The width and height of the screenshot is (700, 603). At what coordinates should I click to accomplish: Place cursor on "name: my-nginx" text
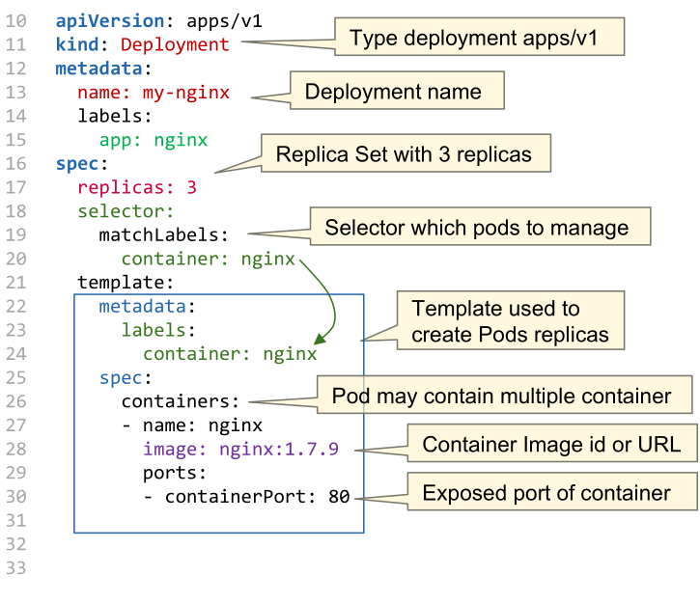153,92
